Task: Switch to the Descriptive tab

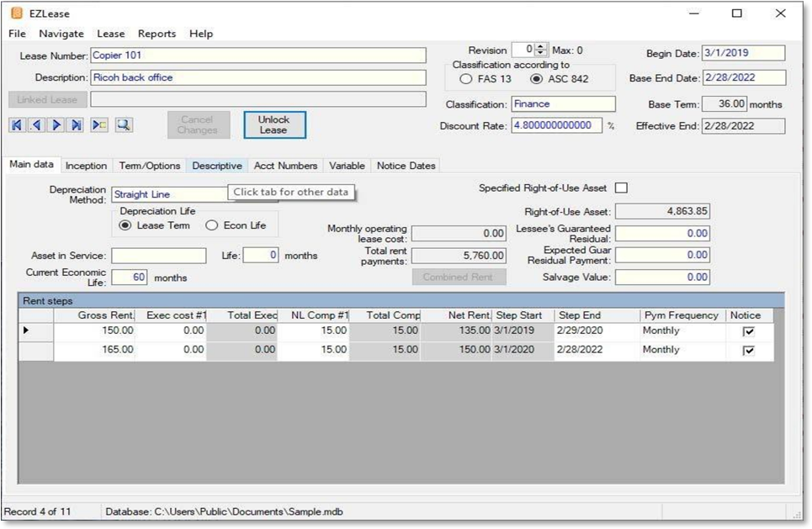Action: (x=217, y=166)
